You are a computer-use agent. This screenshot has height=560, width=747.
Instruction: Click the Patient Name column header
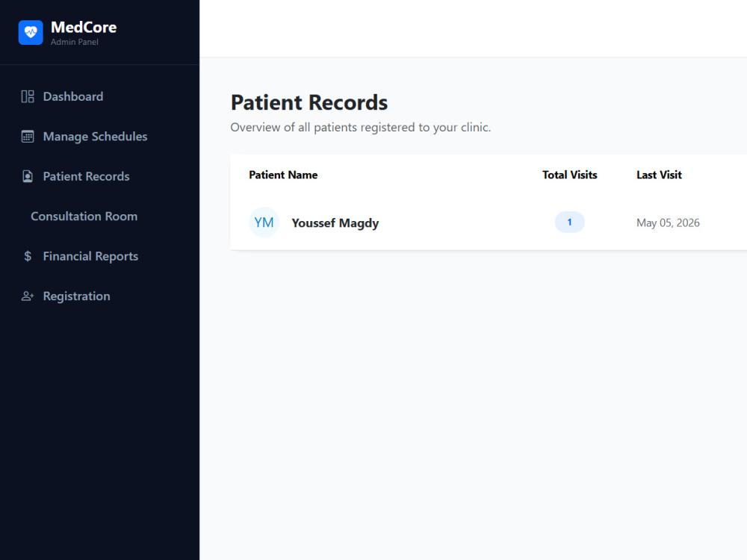coord(283,175)
